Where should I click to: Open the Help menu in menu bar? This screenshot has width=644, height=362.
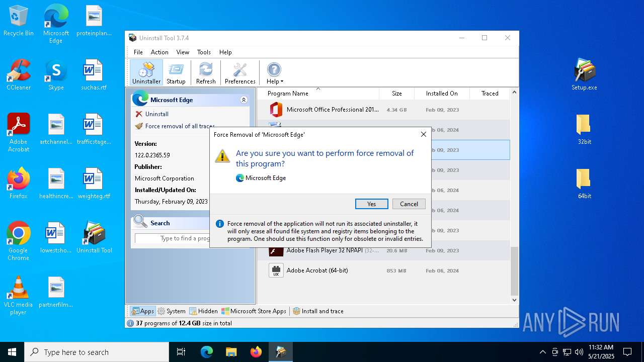225,52
